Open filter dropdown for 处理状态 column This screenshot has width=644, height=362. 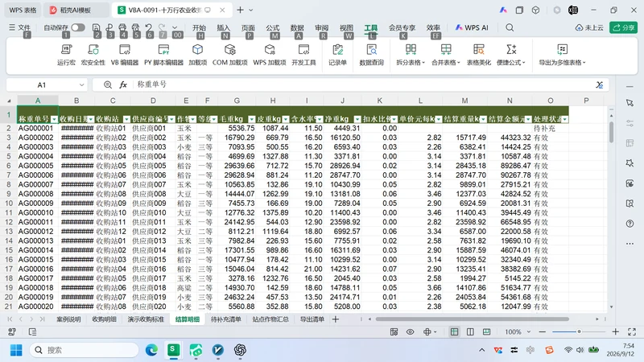565,119
